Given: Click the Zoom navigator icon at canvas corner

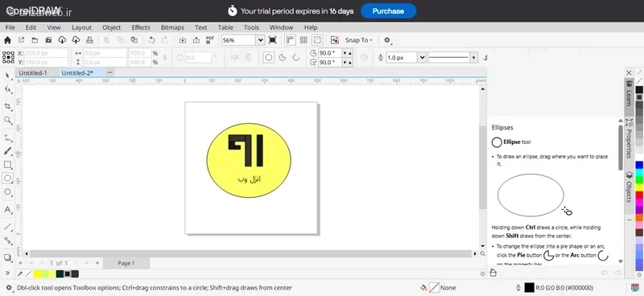Looking at the screenshot, I should pos(482,254).
